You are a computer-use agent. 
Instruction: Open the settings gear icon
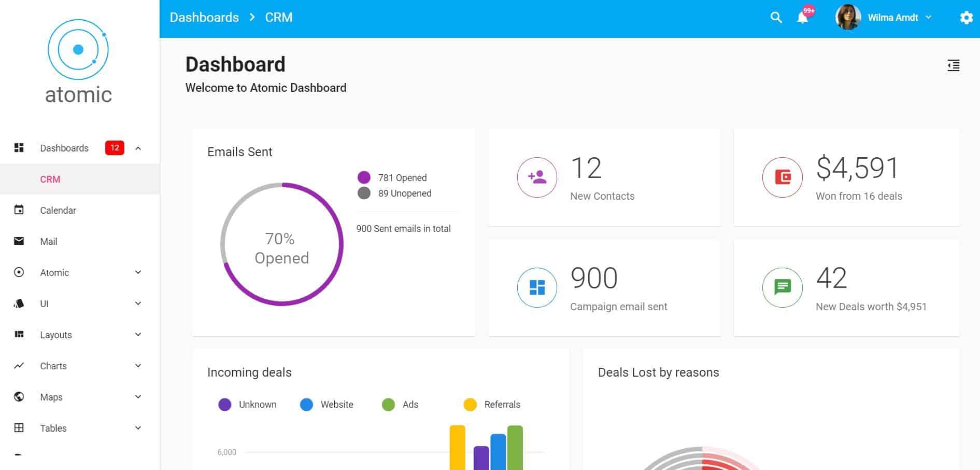pyautogui.click(x=966, y=17)
